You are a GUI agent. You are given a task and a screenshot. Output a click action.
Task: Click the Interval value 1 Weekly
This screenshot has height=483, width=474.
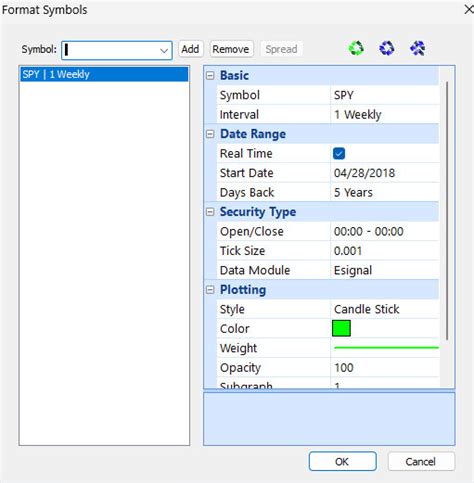pyautogui.click(x=357, y=115)
